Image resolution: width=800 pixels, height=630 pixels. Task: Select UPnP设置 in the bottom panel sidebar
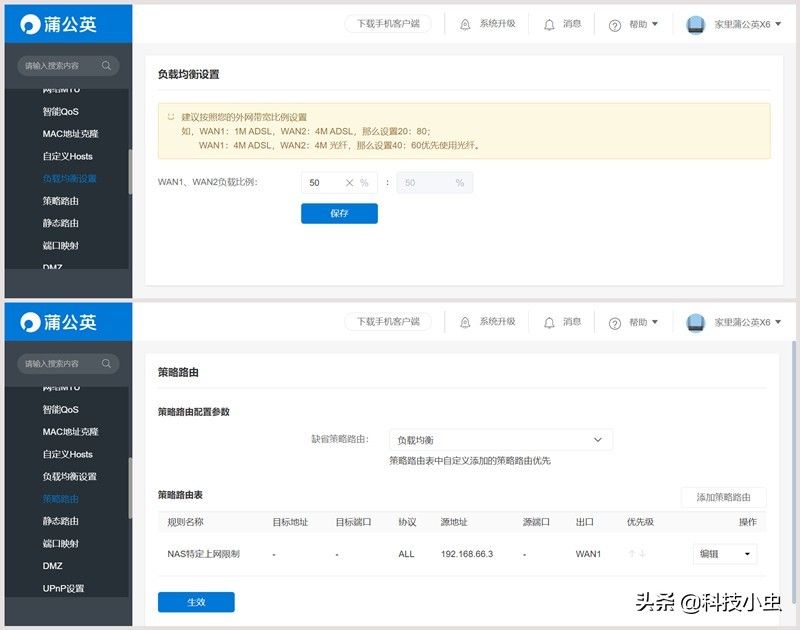pos(63,588)
